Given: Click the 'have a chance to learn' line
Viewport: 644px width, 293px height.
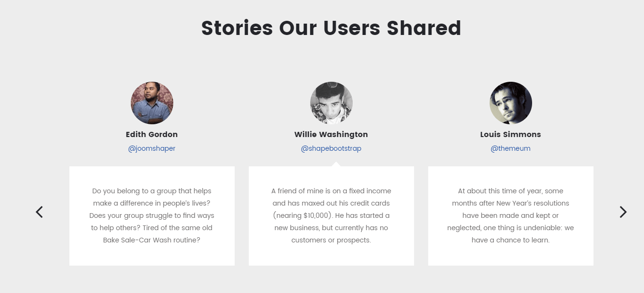Looking at the screenshot, I should (x=511, y=240).
